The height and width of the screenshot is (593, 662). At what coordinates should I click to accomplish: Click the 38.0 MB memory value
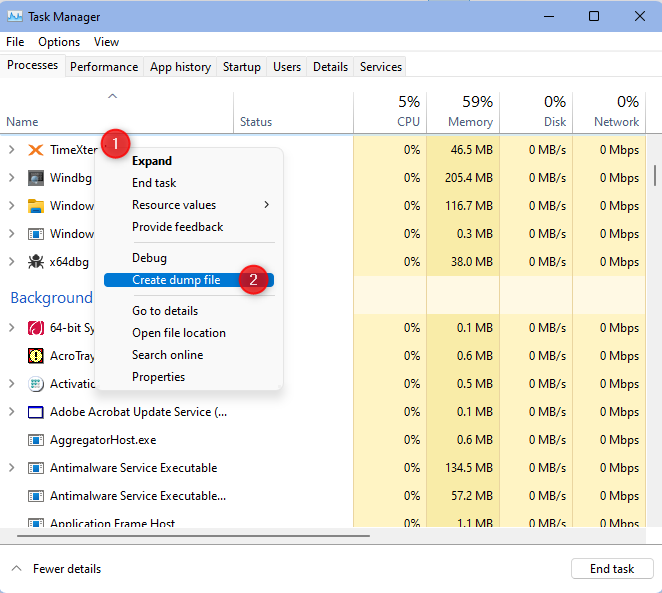(472, 262)
